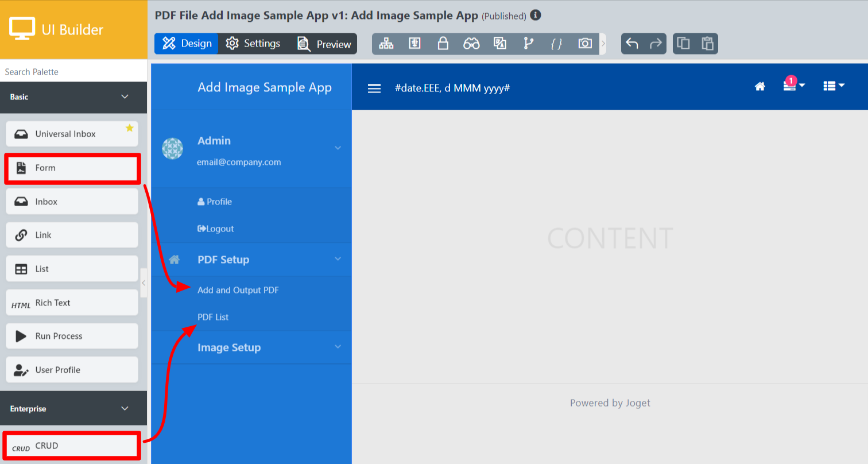
Task: Click the home icon in blue header
Action: pos(760,86)
